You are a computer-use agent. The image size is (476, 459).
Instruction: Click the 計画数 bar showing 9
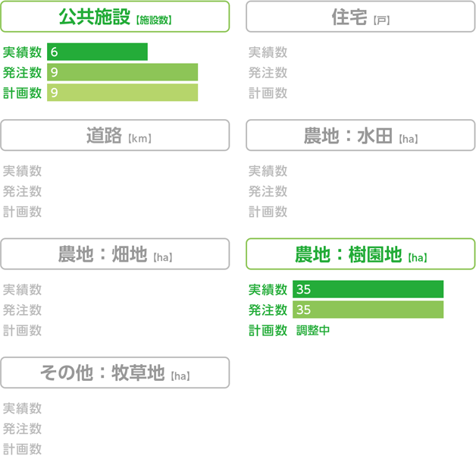(x=122, y=93)
